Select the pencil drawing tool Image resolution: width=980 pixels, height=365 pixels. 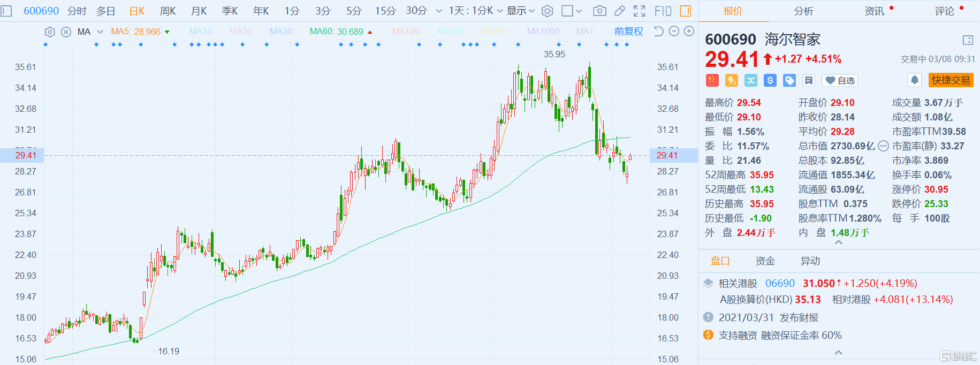coord(619,11)
